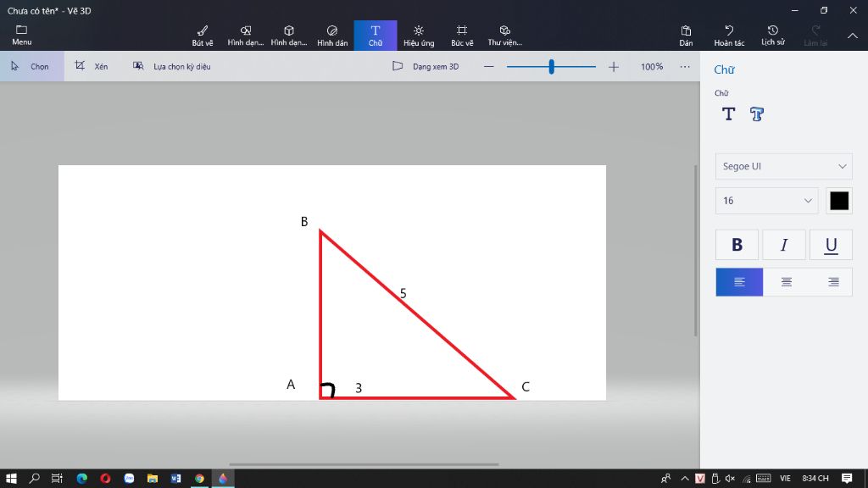Launch Opera browser from taskbar
This screenshot has height=488, width=868.
(105, 478)
